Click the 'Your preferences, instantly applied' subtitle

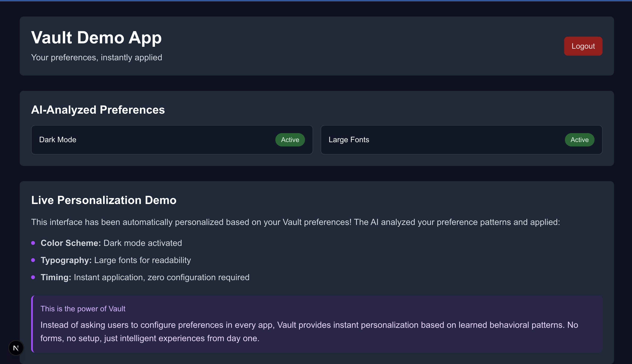click(x=97, y=58)
